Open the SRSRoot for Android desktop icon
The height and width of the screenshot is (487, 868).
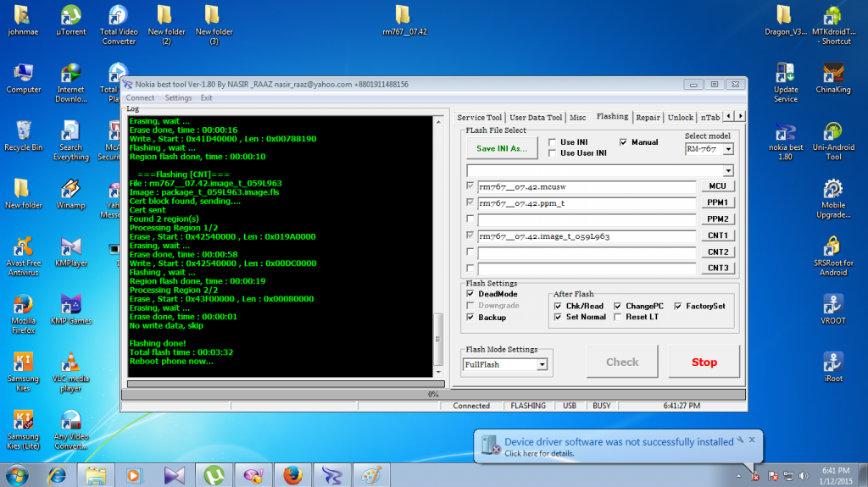coord(832,246)
